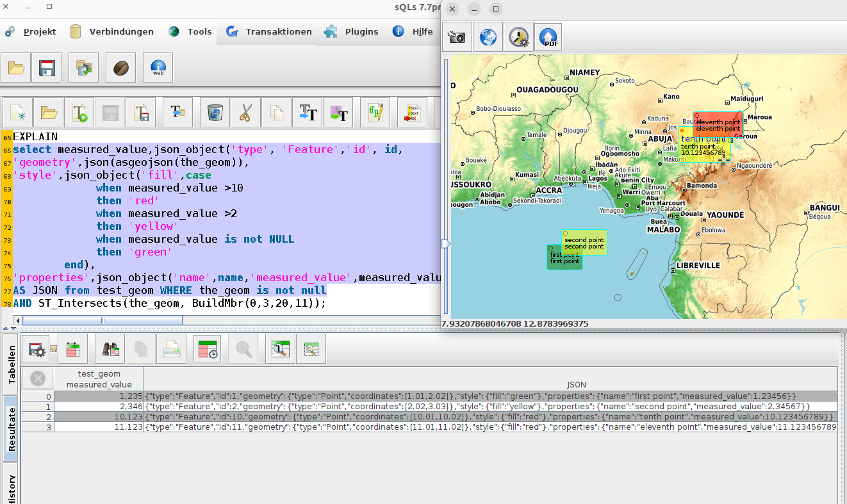Click the copy pages icon in the editor toolbar
Image resolution: width=847 pixels, height=504 pixels.
point(277,113)
